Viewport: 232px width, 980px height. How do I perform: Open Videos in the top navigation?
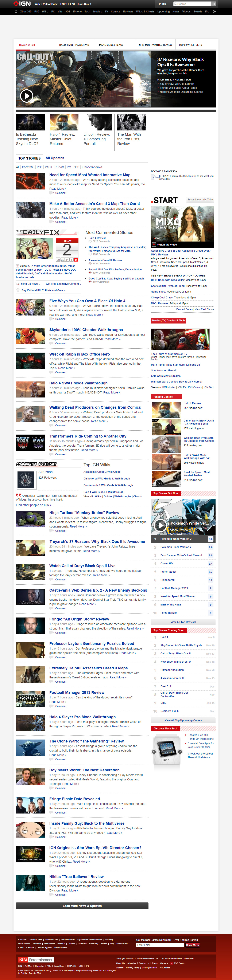click(186, 11)
